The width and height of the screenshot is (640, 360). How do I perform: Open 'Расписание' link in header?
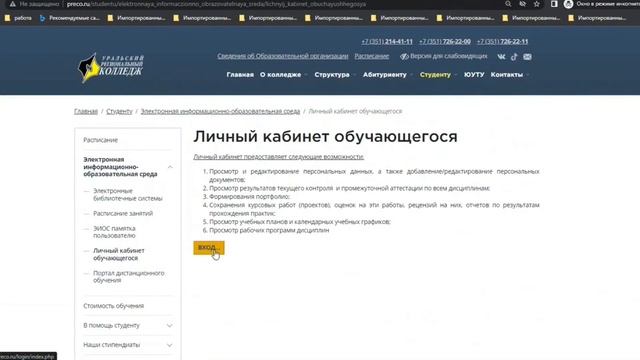(371, 56)
